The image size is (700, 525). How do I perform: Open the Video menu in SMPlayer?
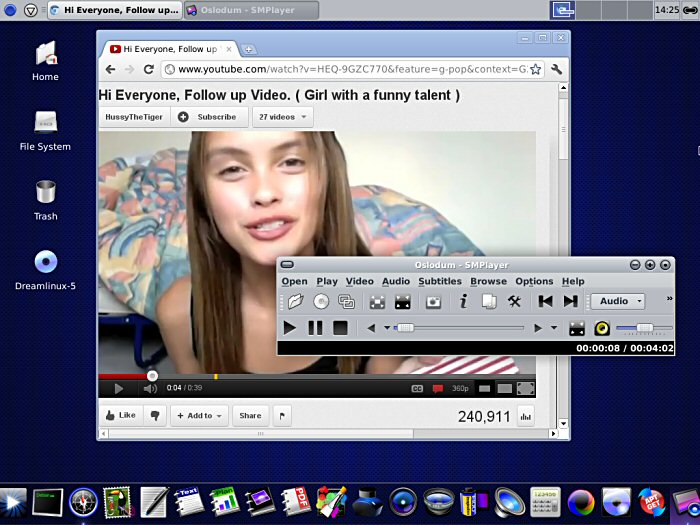[359, 281]
